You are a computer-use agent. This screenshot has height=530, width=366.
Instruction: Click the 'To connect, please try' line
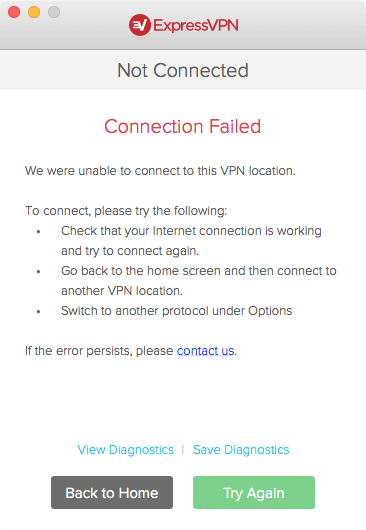coord(126,211)
